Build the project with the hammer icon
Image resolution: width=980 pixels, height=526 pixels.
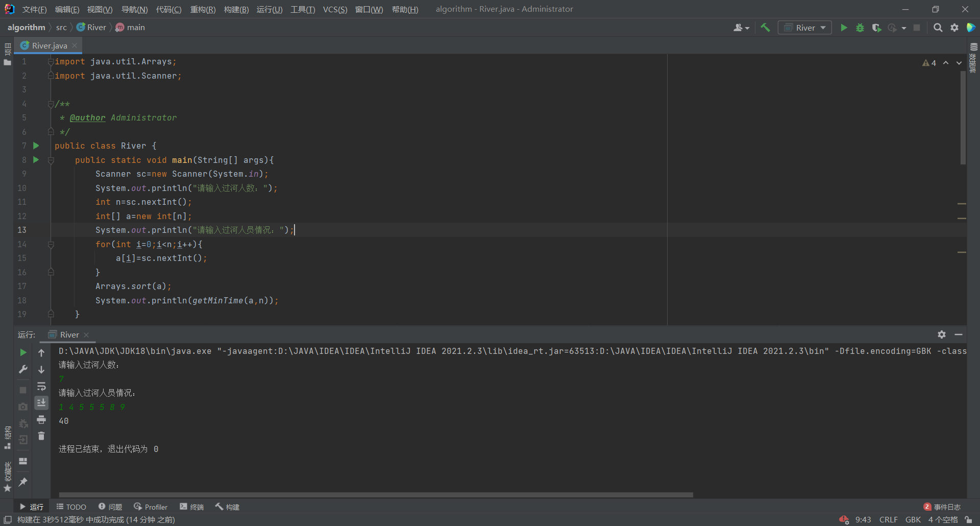765,28
